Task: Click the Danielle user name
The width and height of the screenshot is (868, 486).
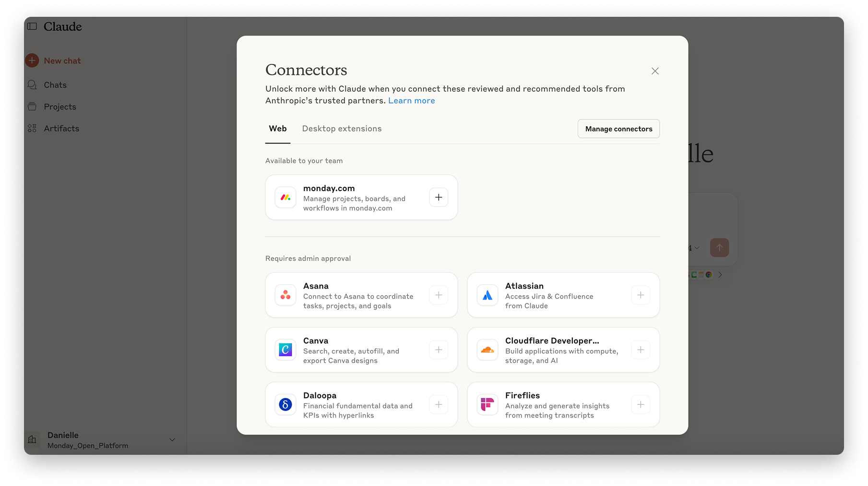Action: tap(63, 435)
